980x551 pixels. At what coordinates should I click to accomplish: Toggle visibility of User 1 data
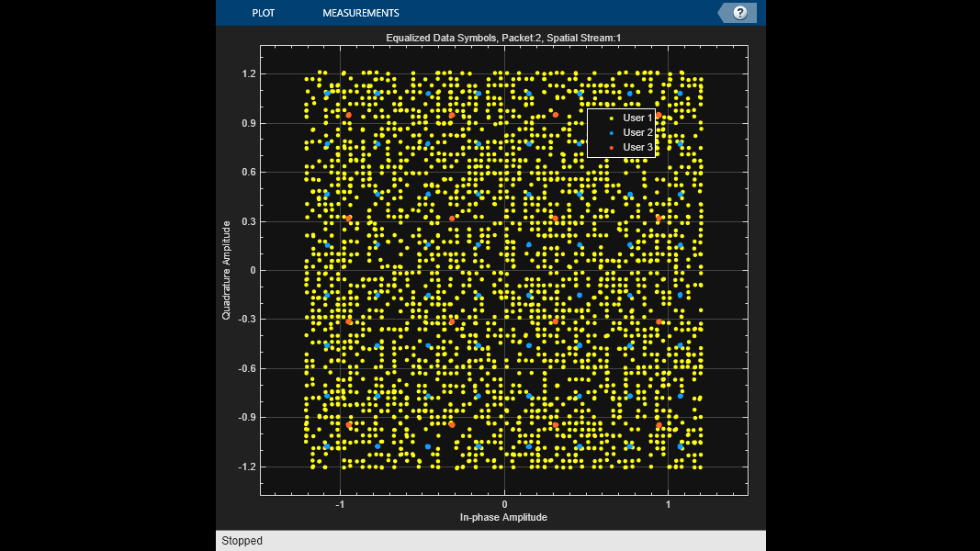point(636,118)
